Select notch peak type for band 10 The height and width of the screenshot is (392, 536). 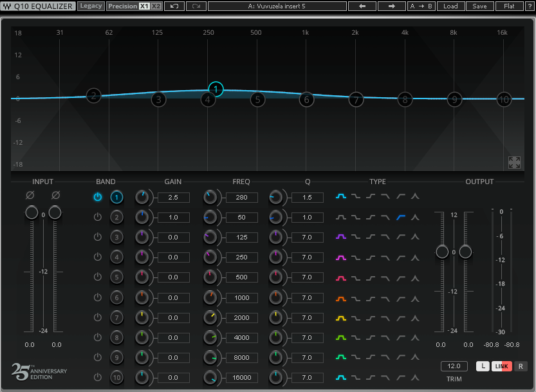coord(415,378)
